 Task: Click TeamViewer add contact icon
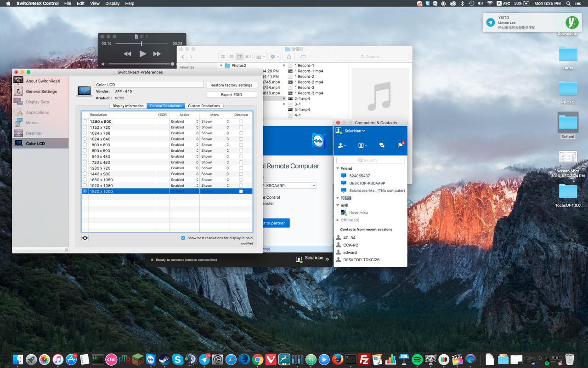tap(342, 145)
